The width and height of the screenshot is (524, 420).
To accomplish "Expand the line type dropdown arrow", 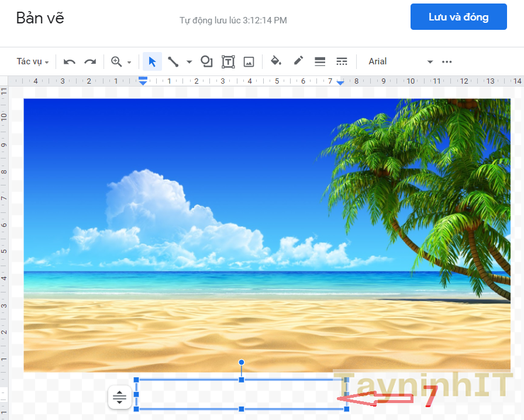I will [189, 62].
